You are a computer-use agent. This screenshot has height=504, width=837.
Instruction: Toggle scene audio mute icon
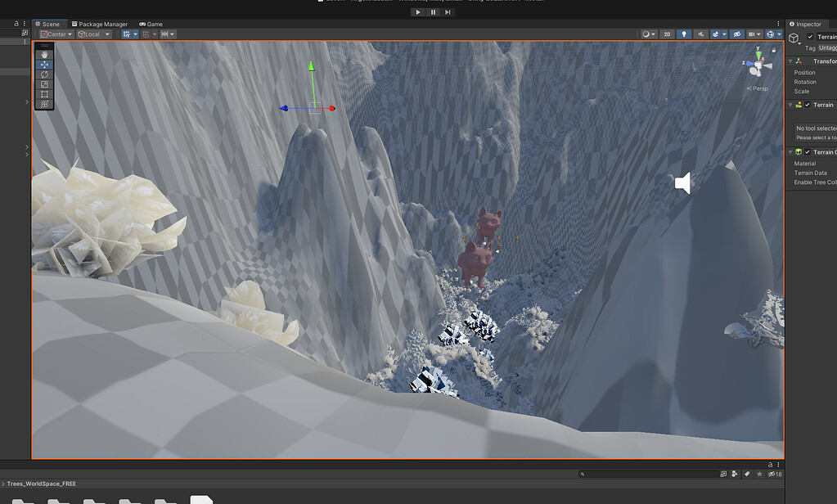pos(702,34)
